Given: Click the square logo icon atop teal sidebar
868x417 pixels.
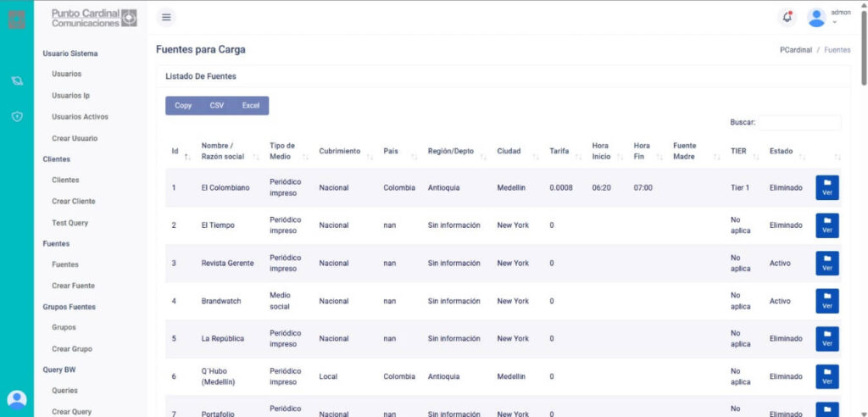Looking at the screenshot, I should point(17,19).
